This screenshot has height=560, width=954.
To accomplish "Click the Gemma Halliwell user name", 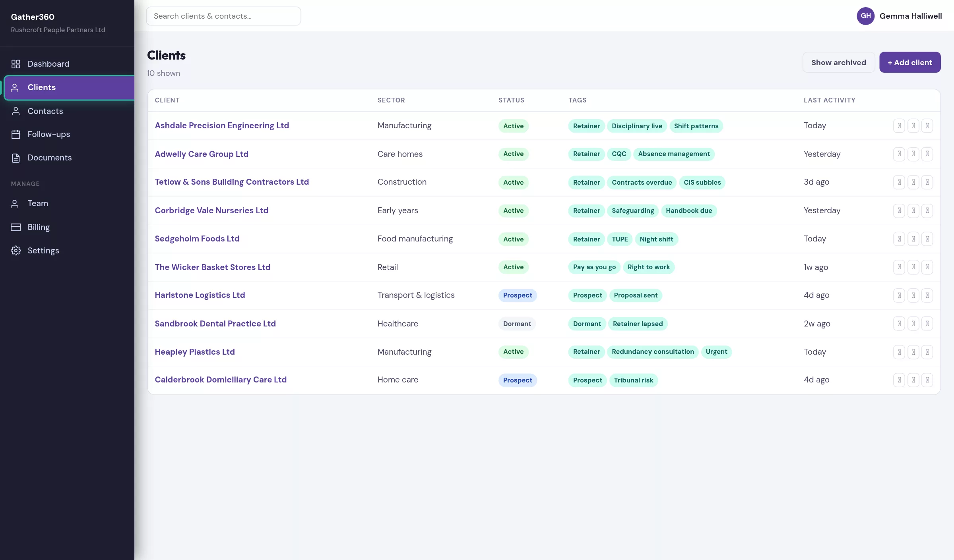I will [911, 16].
